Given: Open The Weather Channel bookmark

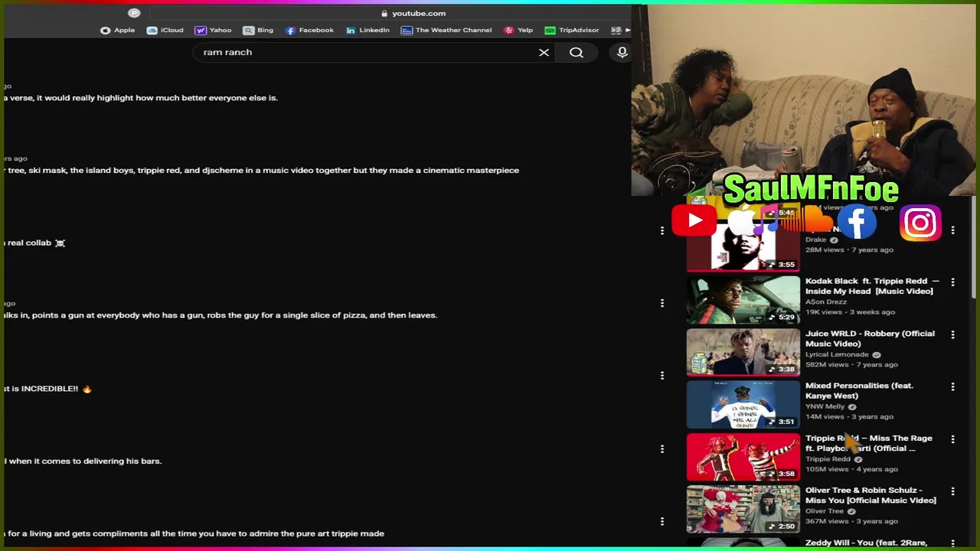Looking at the screenshot, I should (x=446, y=30).
